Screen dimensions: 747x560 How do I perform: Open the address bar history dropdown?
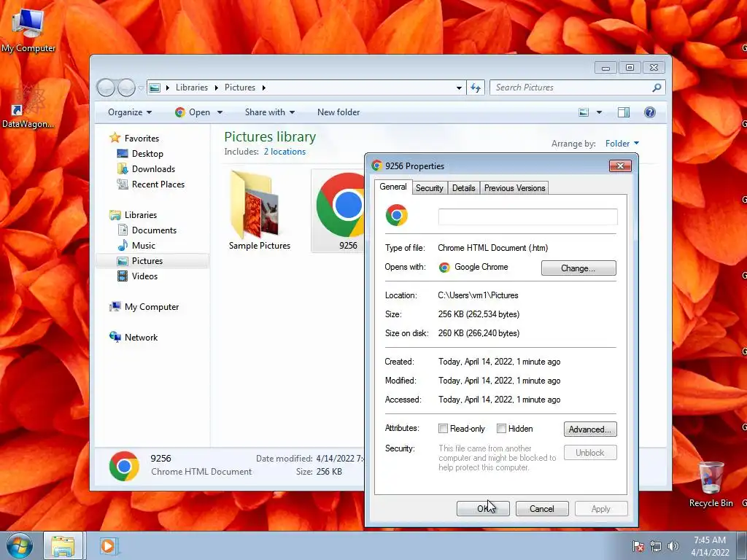pyautogui.click(x=459, y=87)
